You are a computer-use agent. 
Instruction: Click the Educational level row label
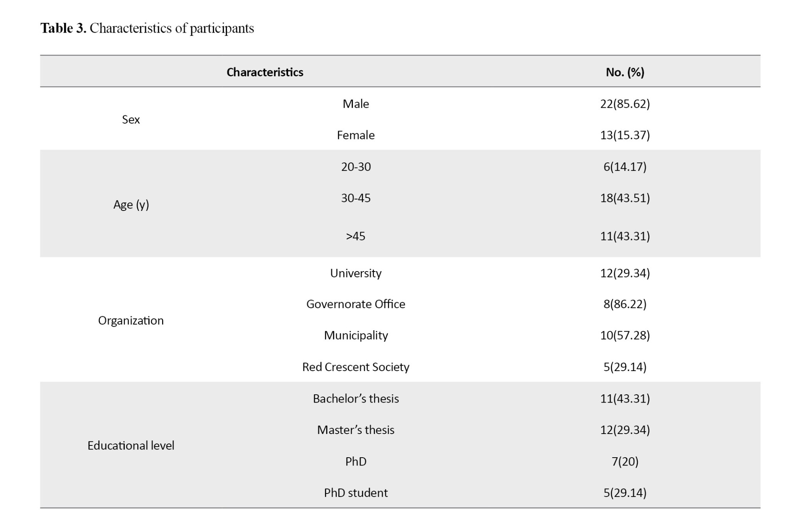pyautogui.click(x=131, y=445)
